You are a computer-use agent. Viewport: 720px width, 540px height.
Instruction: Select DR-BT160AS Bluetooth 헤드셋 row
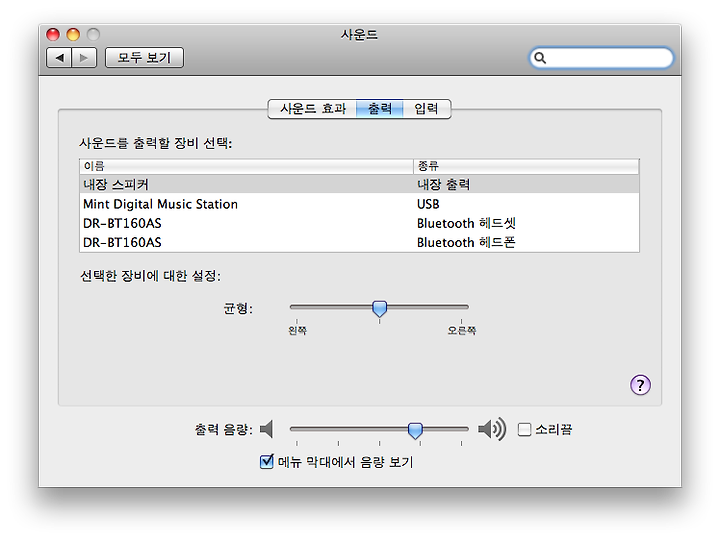click(x=359, y=223)
